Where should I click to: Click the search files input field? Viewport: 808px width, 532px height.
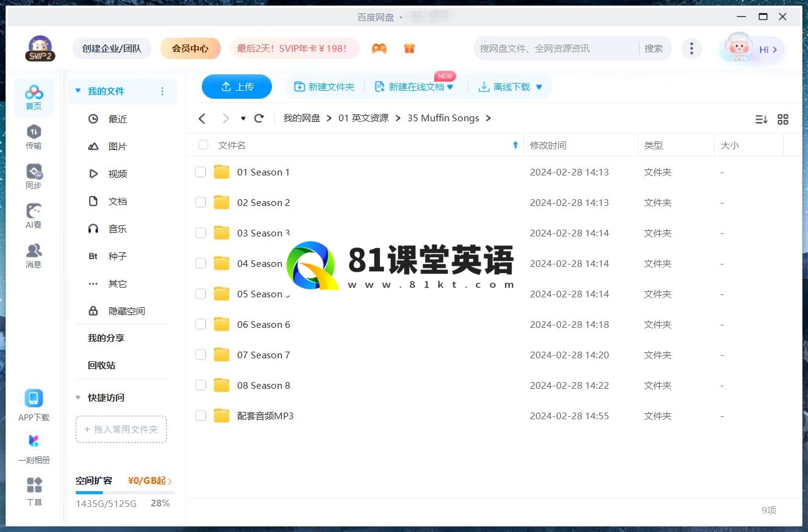click(557, 48)
